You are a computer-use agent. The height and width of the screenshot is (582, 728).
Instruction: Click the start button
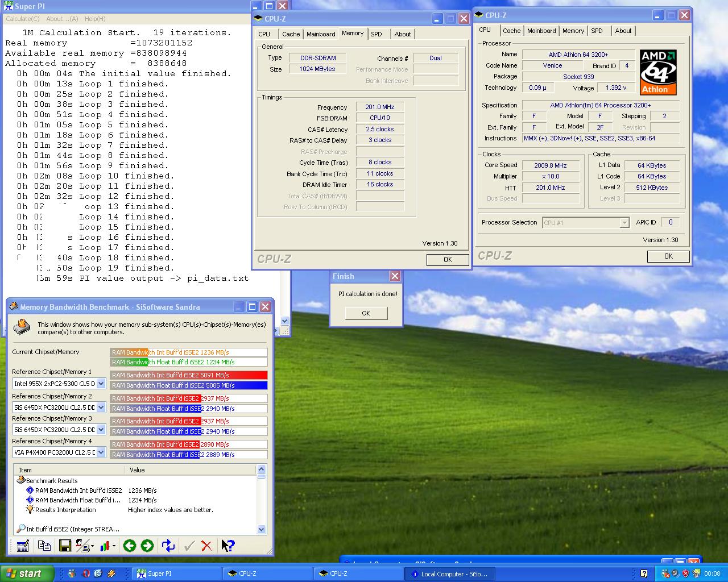27,573
